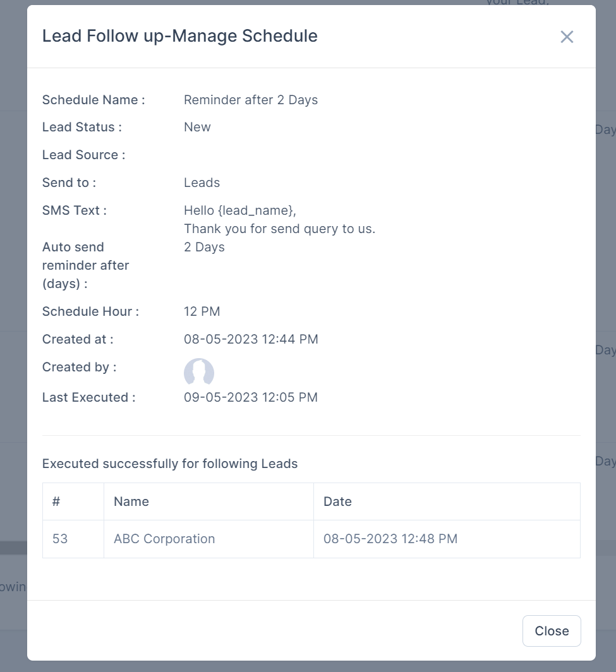The image size is (616, 672).
Task: Click the Send to value Leads
Action: (202, 183)
